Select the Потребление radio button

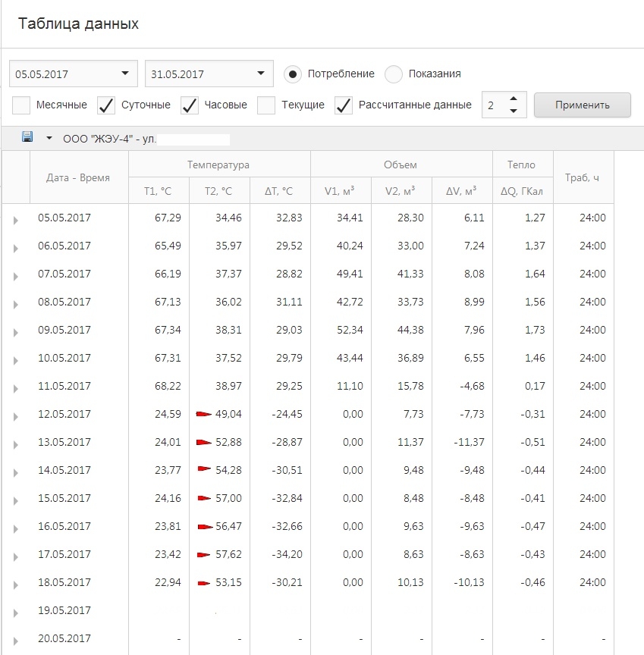(x=293, y=74)
